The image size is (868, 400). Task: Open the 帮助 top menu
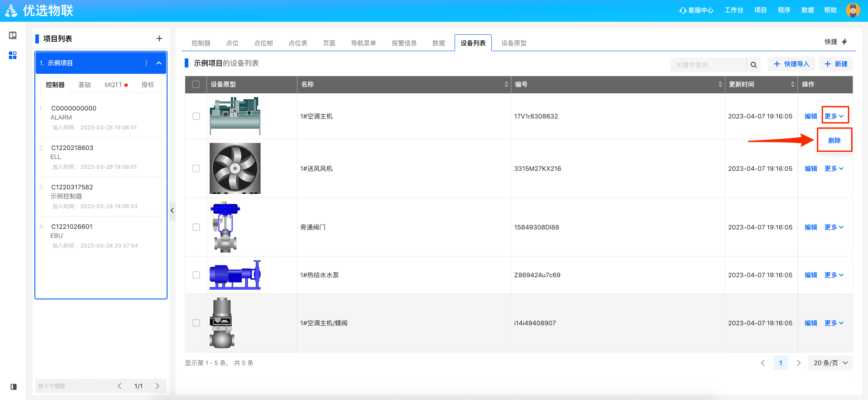click(x=830, y=10)
